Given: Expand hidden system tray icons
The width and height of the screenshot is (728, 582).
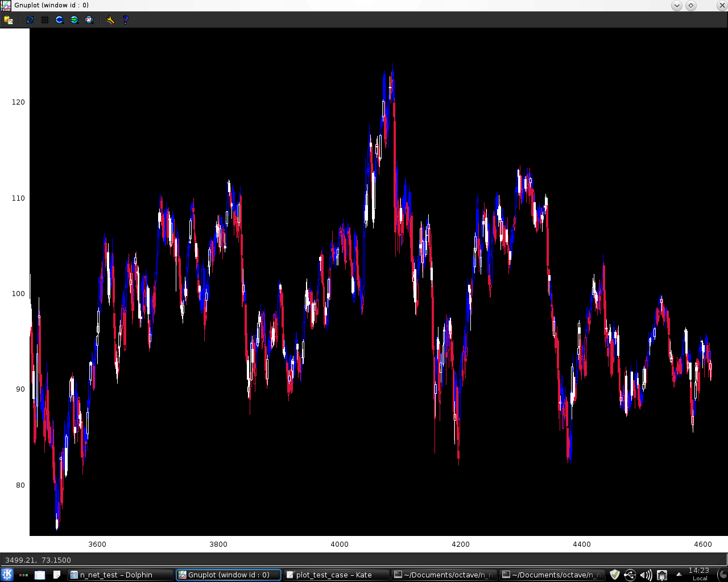Looking at the screenshot, I should pos(679,575).
